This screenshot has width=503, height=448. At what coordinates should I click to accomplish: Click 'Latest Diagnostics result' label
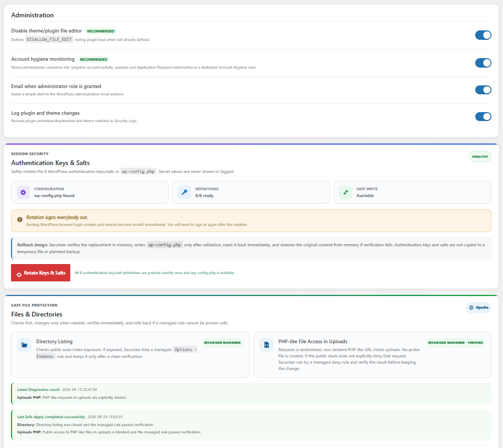(x=38, y=390)
